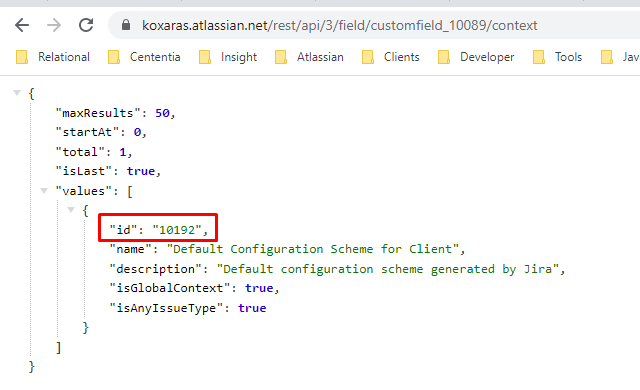Reload the current page
640x390 pixels.
86,25
